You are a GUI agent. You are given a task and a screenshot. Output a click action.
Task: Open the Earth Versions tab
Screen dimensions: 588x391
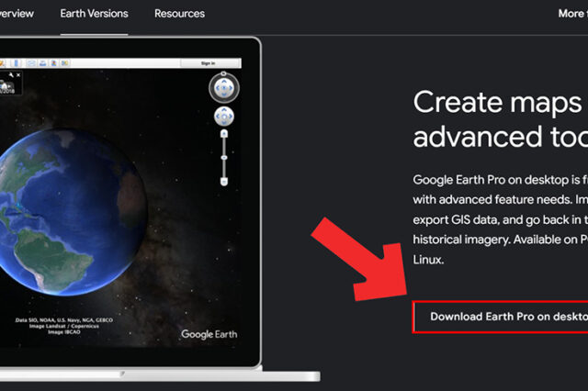click(94, 14)
